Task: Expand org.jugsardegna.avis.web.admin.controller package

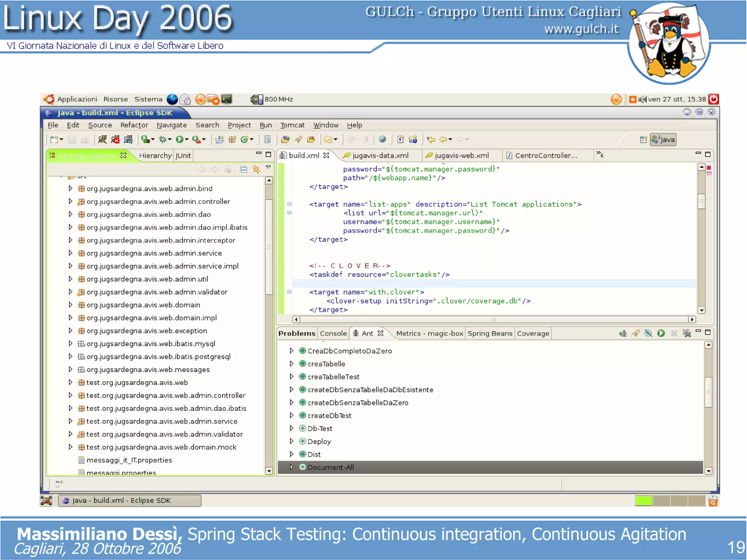Action: [70, 201]
